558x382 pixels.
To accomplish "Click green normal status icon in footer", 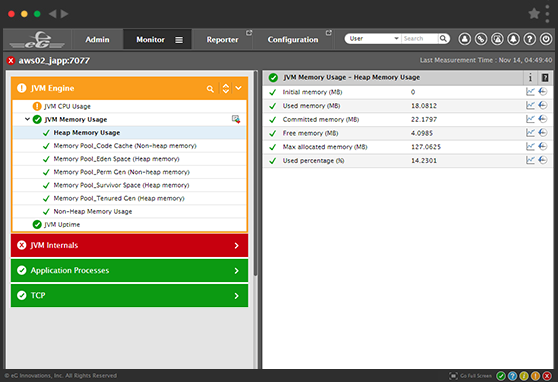I will pyautogui.click(x=501, y=376).
